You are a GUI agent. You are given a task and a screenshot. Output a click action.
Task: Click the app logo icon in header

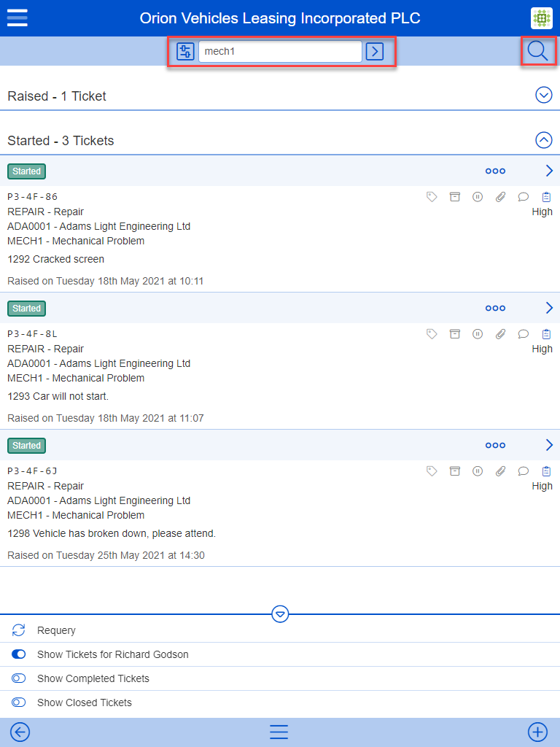point(542,18)
